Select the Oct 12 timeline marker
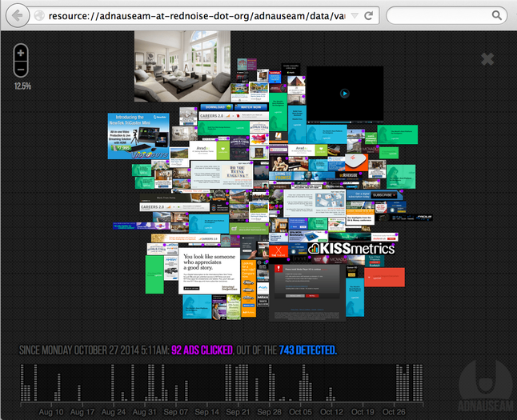 [x=331, y=412]
